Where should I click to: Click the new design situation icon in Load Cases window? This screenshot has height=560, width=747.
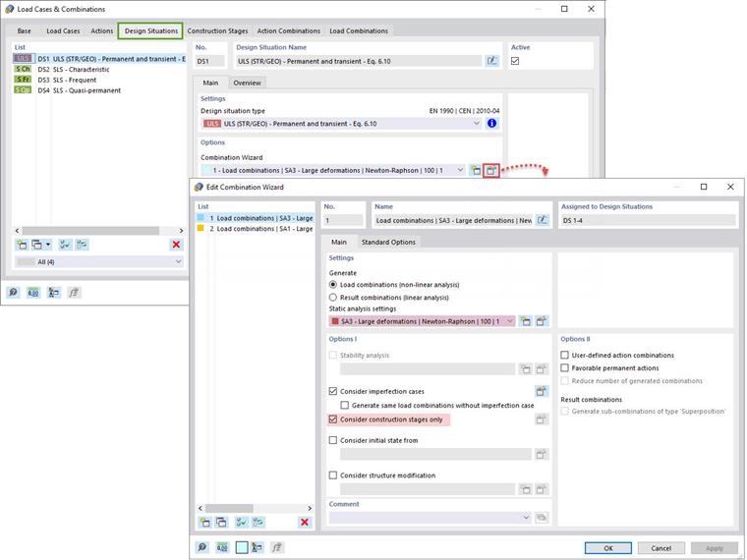(22, 245)
